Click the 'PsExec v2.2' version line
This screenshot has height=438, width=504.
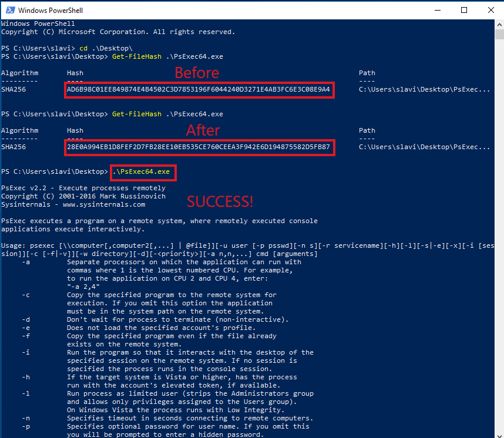click(83, 188)
